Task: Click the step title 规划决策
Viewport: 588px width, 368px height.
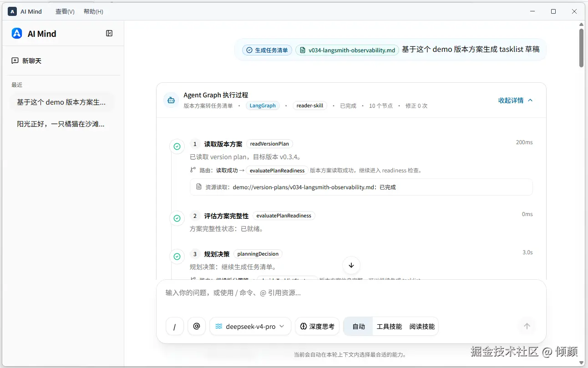Action: coord(217,254)
